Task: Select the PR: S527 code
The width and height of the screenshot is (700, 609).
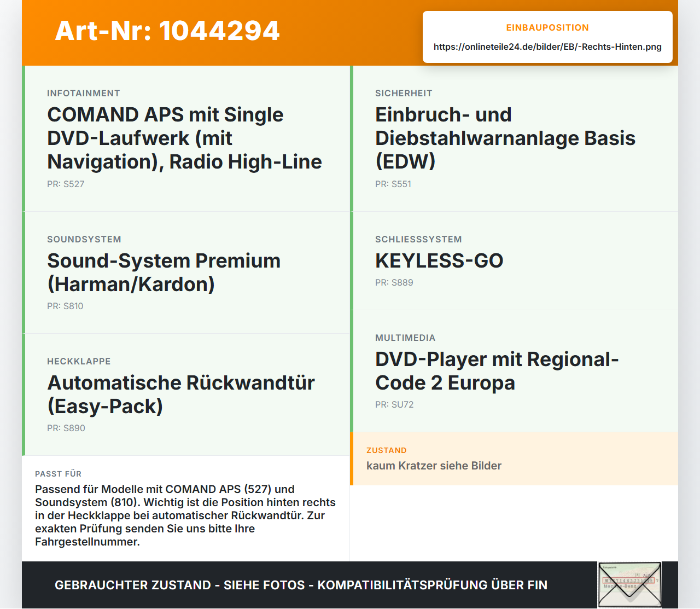Action: coord(66,184)
